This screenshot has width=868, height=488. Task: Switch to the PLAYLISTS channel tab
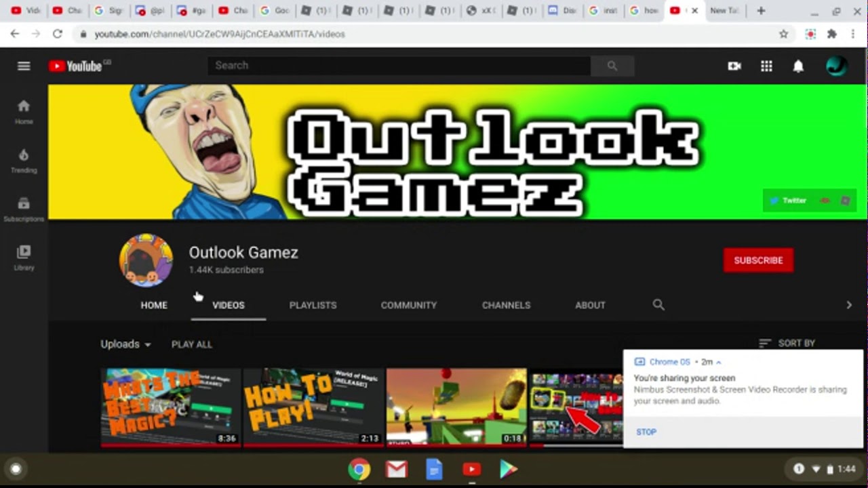coord(313,305)
